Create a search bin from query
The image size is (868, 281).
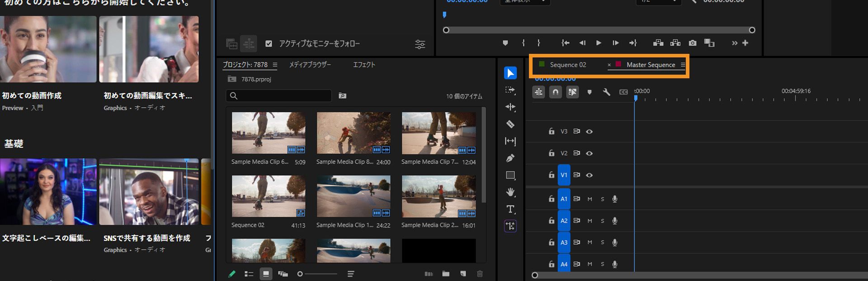click(x=342, y=95)
